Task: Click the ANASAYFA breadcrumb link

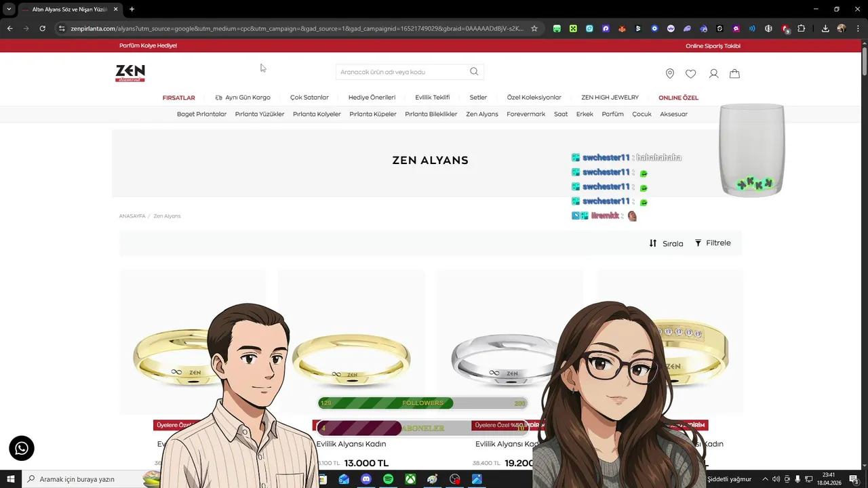Action: click(132, 216)
